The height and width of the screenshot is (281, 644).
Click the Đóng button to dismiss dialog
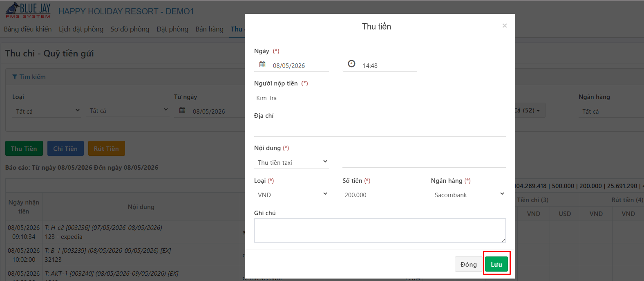(x=469, y=264)
